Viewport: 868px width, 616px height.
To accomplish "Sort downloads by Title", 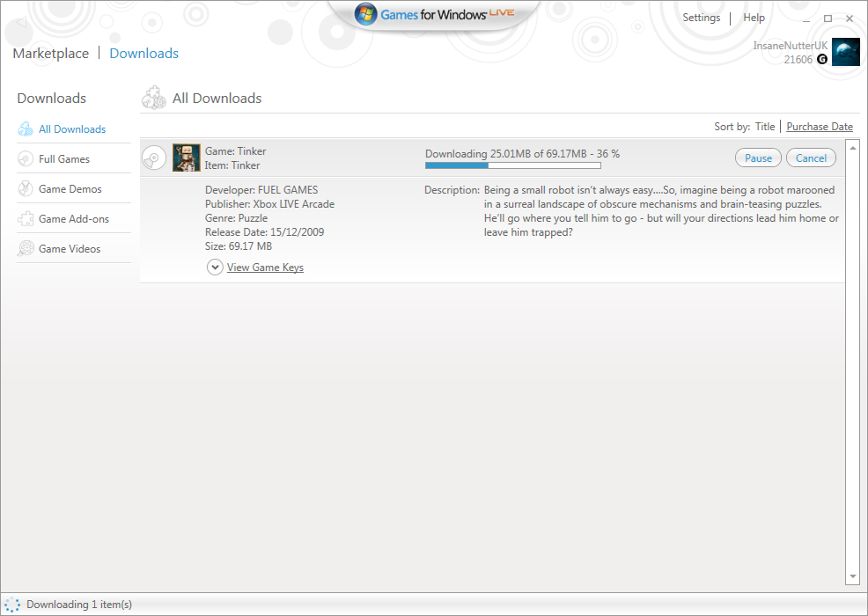I will (x=765, y=126).
